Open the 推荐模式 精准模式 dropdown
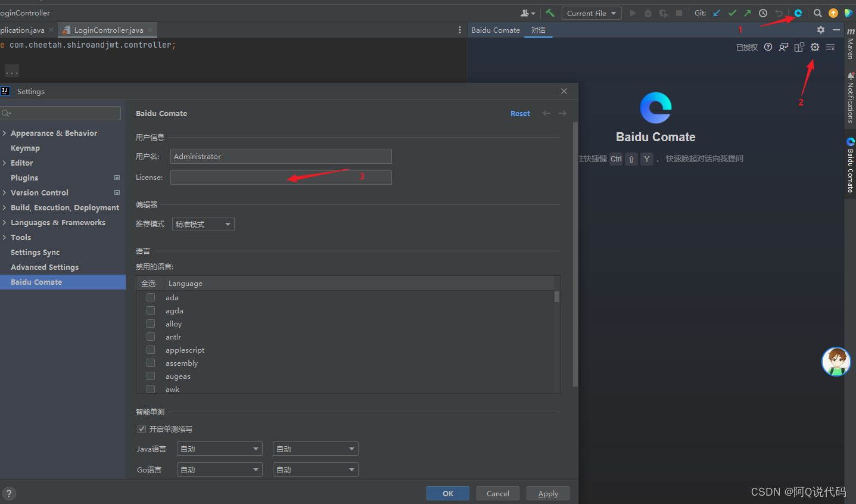856x504 pixels. [x=203, y=224]
